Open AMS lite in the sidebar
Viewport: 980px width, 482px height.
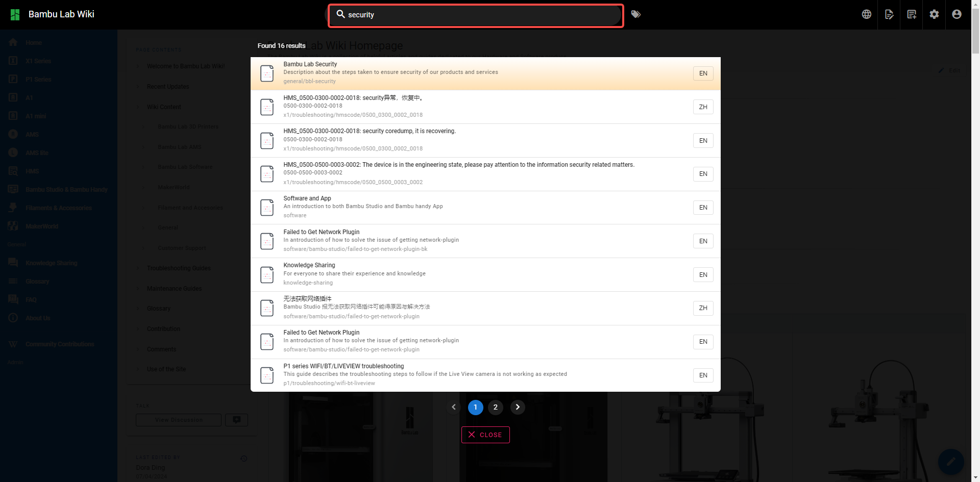pyautogui.click(x=59, y=153)
